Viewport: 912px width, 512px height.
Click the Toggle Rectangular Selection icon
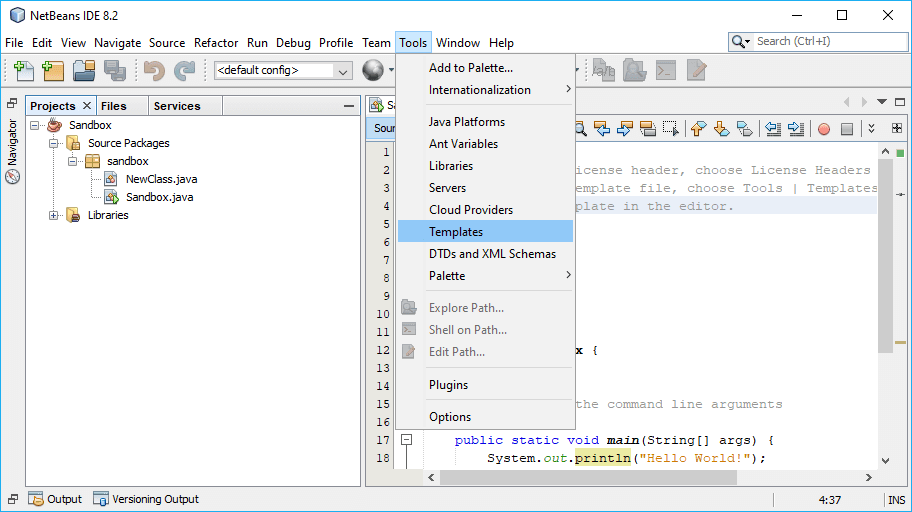coord(671,129)
